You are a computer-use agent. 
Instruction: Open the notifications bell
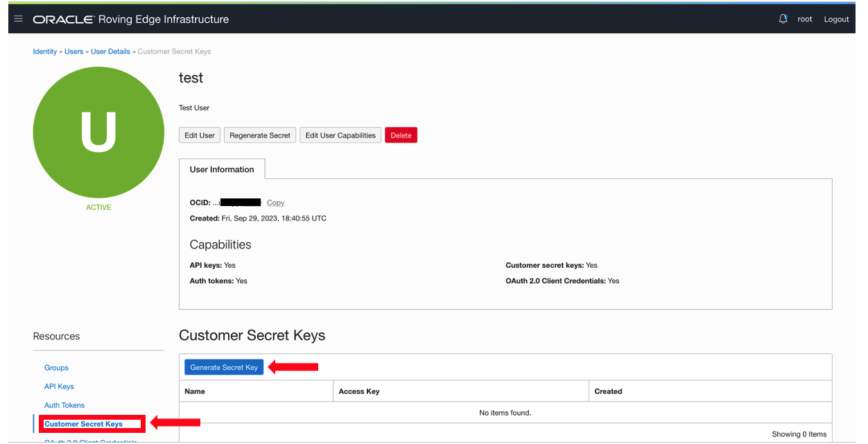coord(783,19)
